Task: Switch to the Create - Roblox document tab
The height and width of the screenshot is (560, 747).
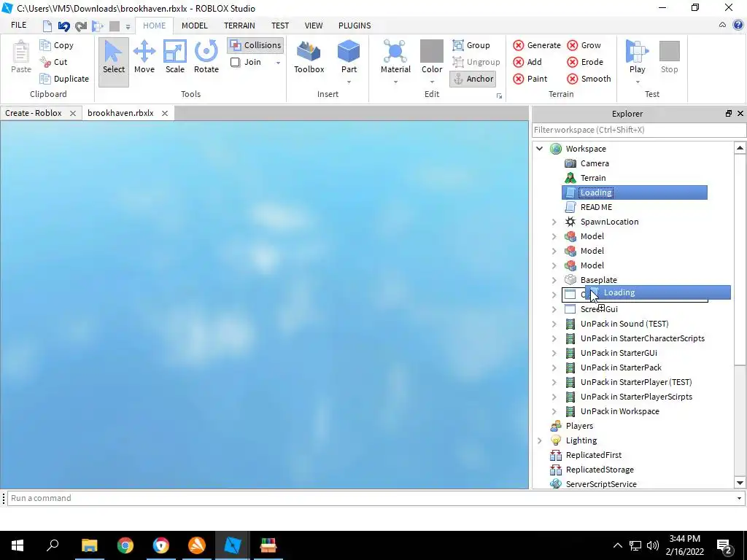Action: (34, 113)
